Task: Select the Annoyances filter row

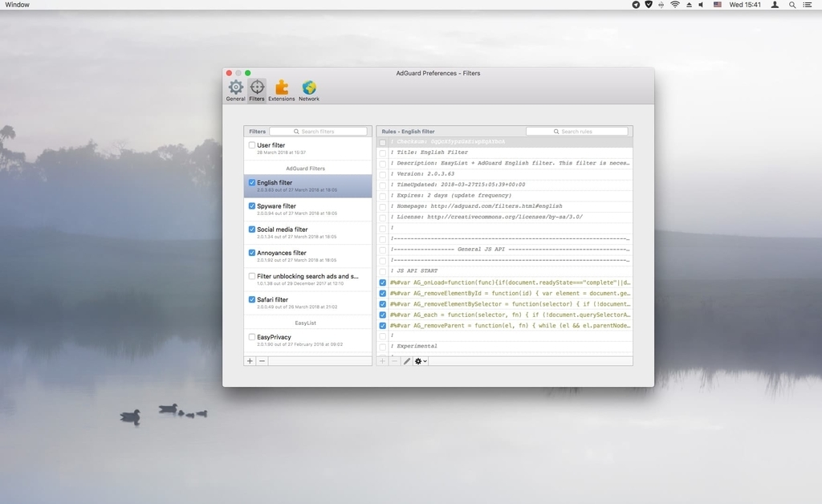Action: 307,256
